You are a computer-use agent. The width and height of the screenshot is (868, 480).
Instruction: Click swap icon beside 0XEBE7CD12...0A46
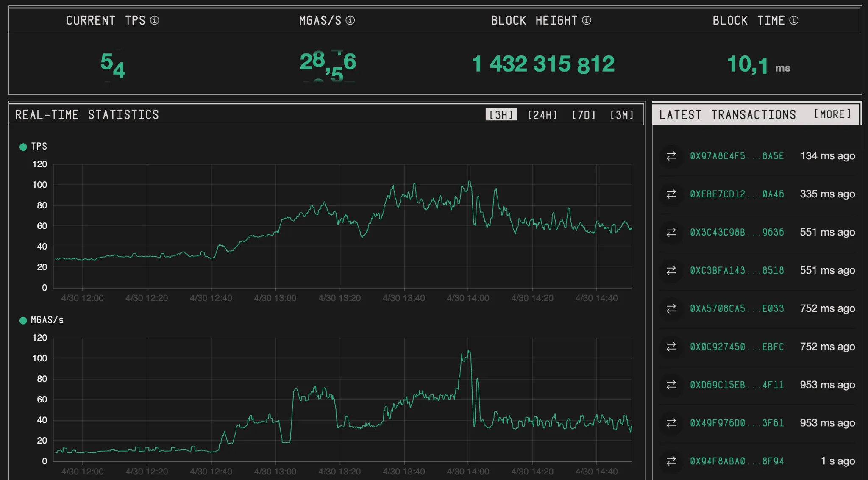(671, 194)
